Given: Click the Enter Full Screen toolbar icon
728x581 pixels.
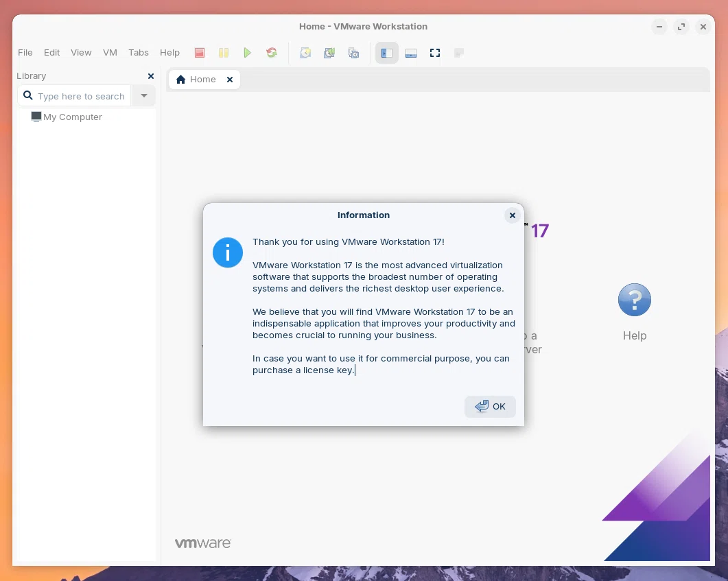Looking at the screenshot, I should pyautogui.click(x=435, y=53).
